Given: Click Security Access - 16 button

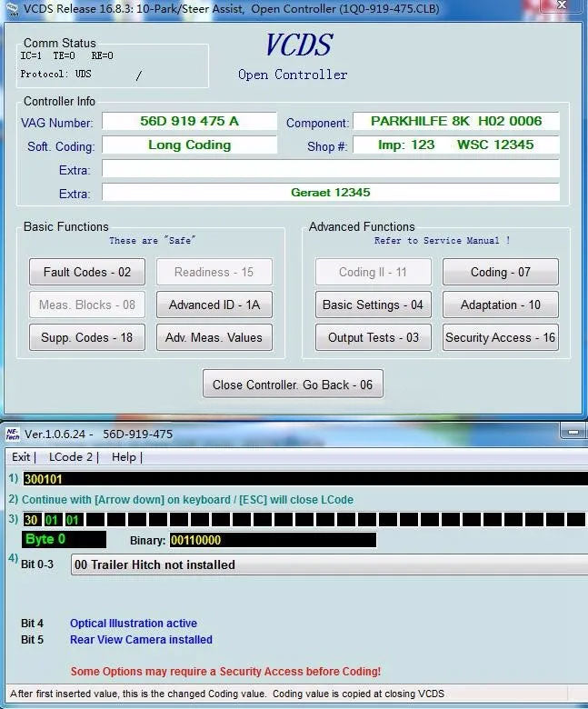Looking at the screenshot, I should pyautogui.click(x=500, y=337).
